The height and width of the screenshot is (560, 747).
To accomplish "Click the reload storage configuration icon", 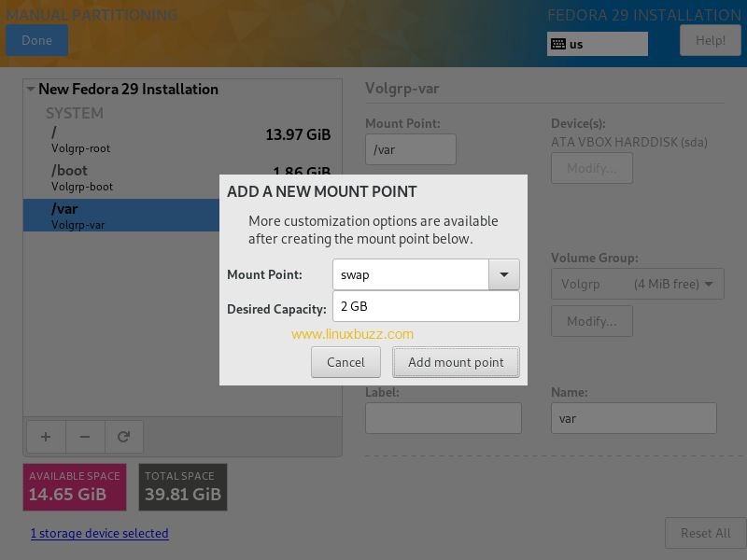I will (x=124, y=437).
